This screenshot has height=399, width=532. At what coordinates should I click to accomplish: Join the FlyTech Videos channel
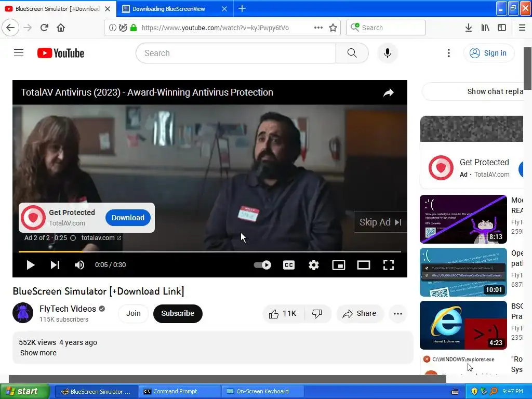point(134,313)
